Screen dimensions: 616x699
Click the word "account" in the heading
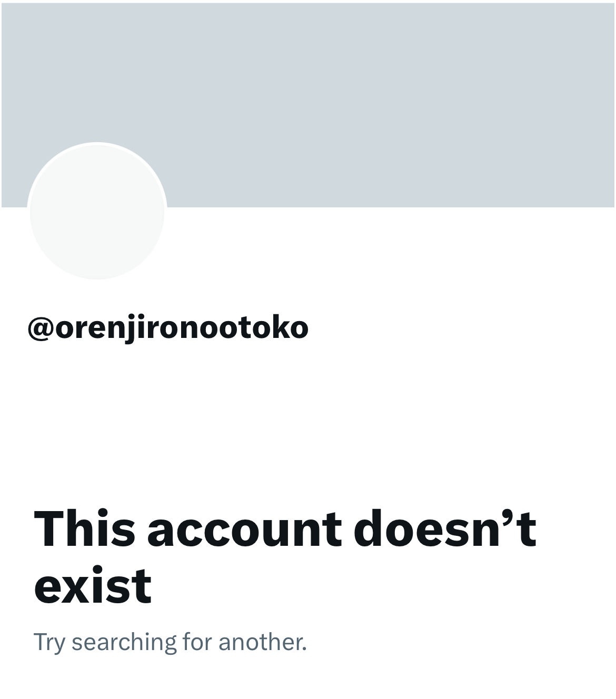(244, 529)
